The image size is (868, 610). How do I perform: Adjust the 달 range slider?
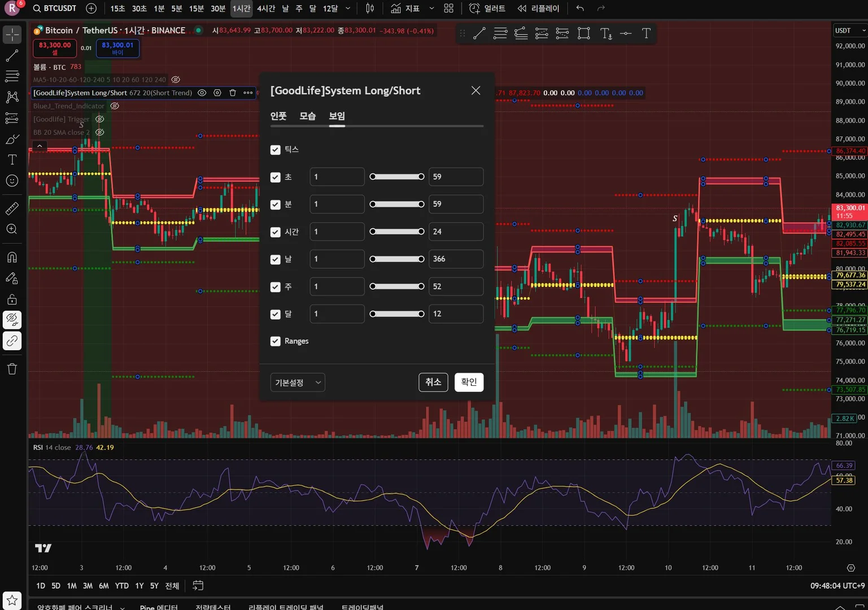pyautogui.click(x=397, y=314)
